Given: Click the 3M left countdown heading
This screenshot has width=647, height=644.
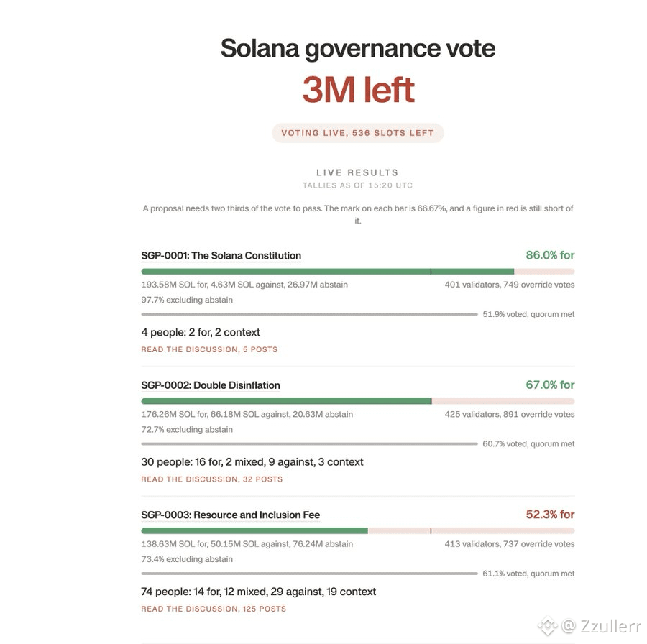Looking at the screenshot, I should coord(358,90).
